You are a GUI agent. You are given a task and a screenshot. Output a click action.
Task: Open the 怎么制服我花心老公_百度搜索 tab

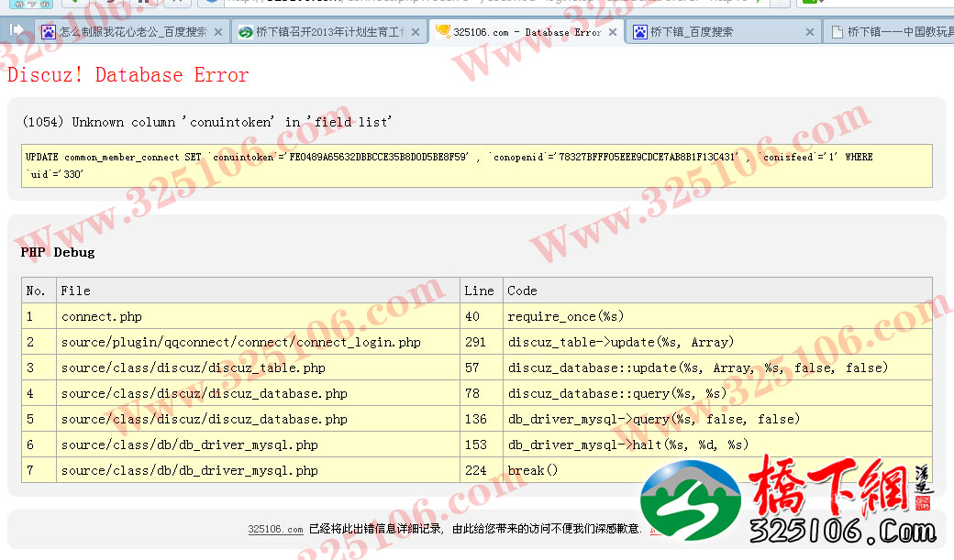132,31
